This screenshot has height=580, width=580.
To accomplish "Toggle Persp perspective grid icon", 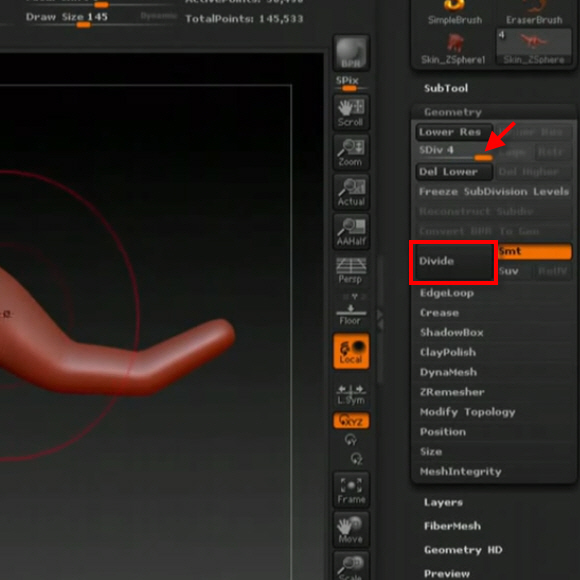I will (x=351, y=270).
